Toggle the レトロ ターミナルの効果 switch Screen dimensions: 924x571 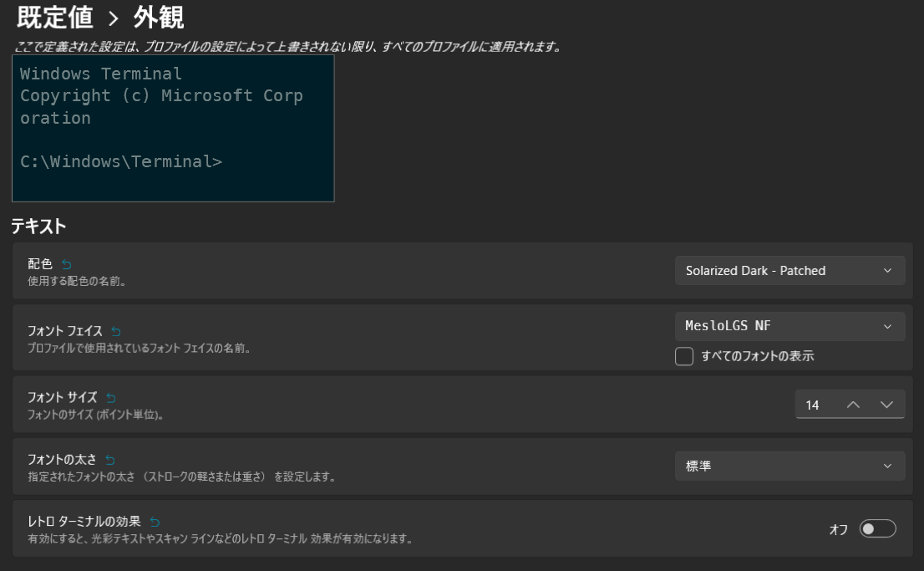(x=877, y=528)
